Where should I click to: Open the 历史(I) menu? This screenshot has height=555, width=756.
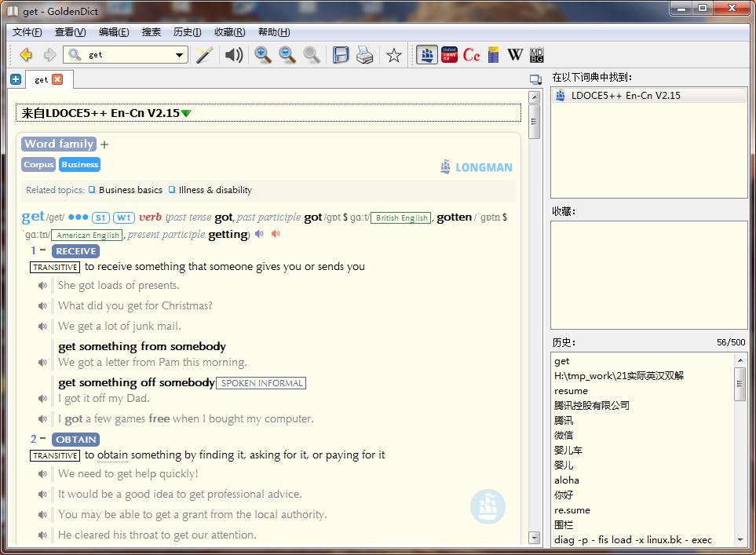[187, 32]
